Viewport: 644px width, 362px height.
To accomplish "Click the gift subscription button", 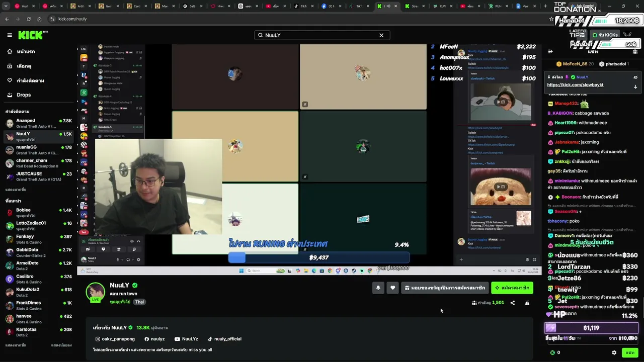I will click(445, 288).
